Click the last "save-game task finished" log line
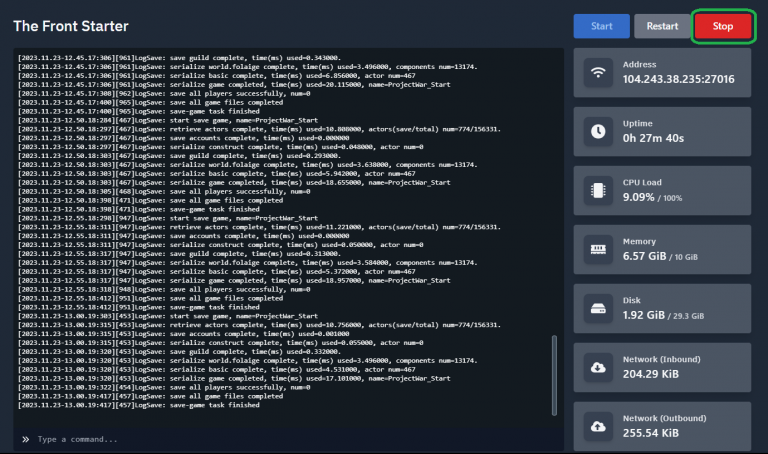Image resolution: width=768 pixels, height=454 pixels. (139, 405)
